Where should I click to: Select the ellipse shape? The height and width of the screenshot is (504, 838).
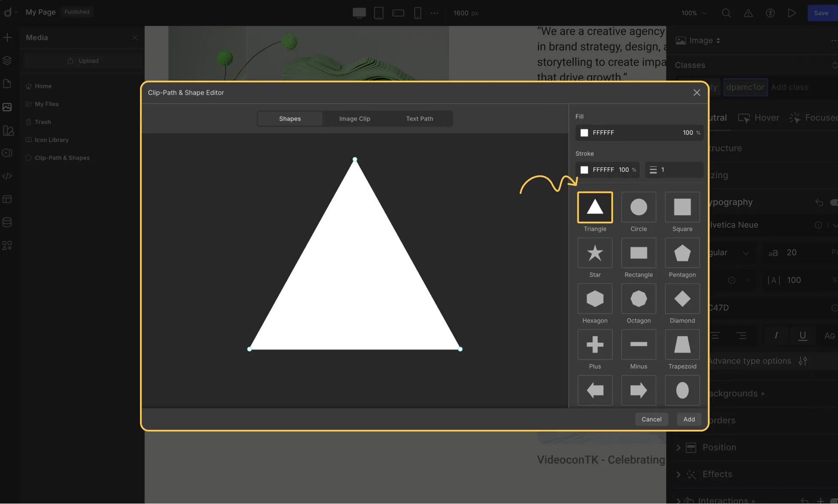pyautogui.click(x=682, y=390)
